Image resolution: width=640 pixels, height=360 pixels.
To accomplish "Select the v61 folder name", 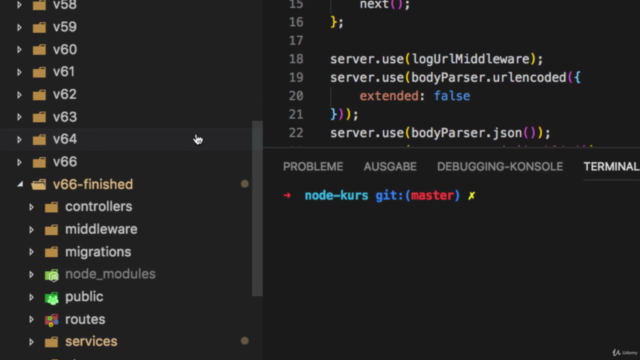I will coord(64,72).
